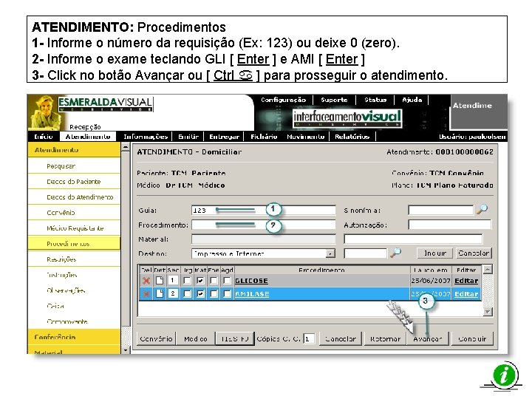Click the green info icon
The height and width of the screenshot is (399, 532).
[x=505, y=376]
